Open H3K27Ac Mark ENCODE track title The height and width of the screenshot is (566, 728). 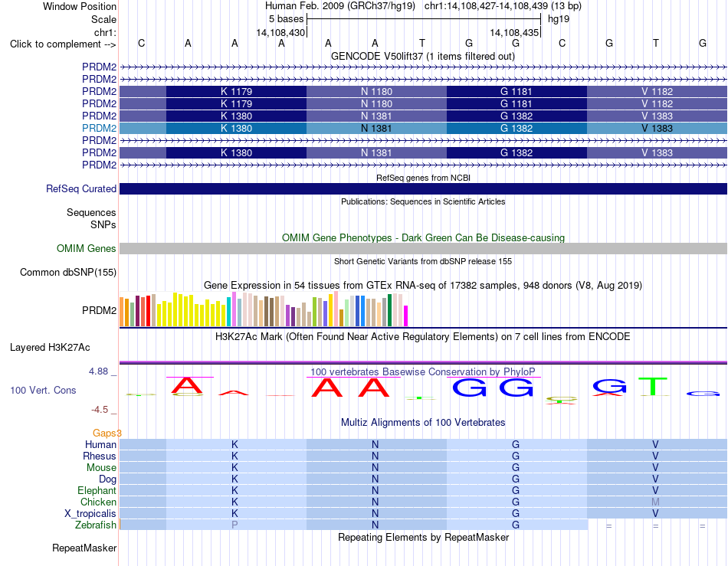(423, 337)
